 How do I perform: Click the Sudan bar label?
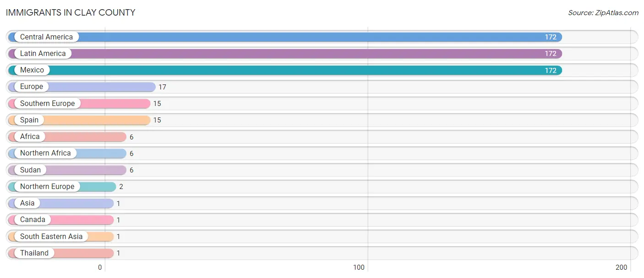point(30,170)
